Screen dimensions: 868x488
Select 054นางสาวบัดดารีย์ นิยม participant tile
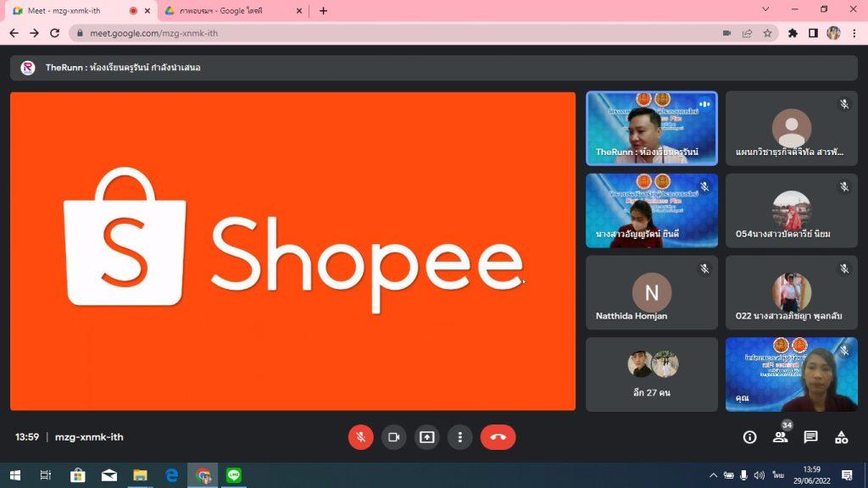tap(792, 210)
